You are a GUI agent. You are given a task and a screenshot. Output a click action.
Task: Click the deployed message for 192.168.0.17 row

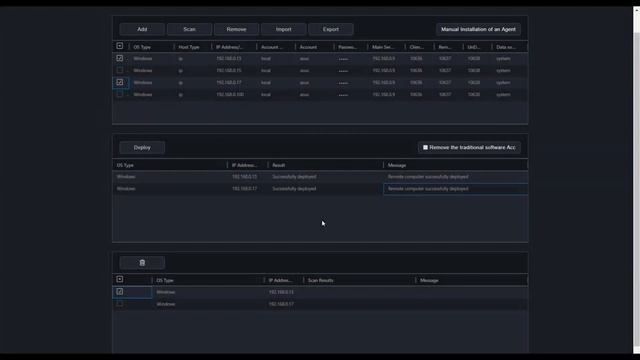coord(456,189)
